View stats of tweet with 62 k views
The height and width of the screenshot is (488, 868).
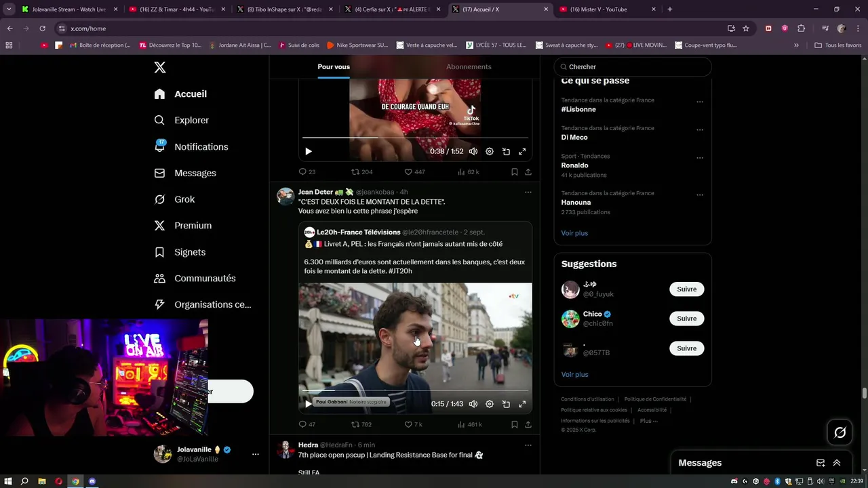coord(469,172)
